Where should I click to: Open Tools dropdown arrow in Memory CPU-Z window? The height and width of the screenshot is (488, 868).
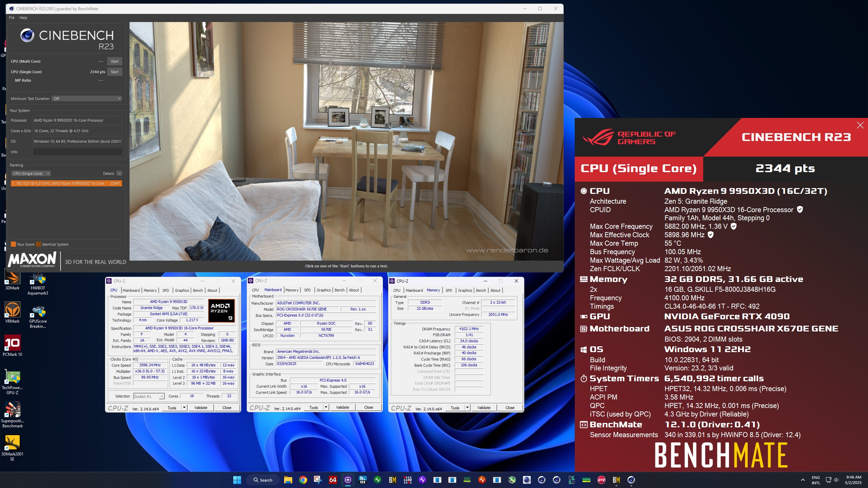pos(467,408)
